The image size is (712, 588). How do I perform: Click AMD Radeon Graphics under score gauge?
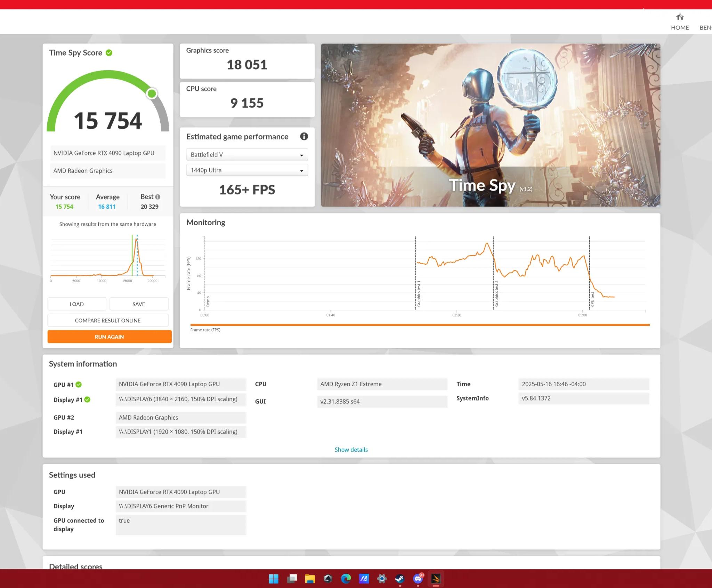tap(108, 171)
